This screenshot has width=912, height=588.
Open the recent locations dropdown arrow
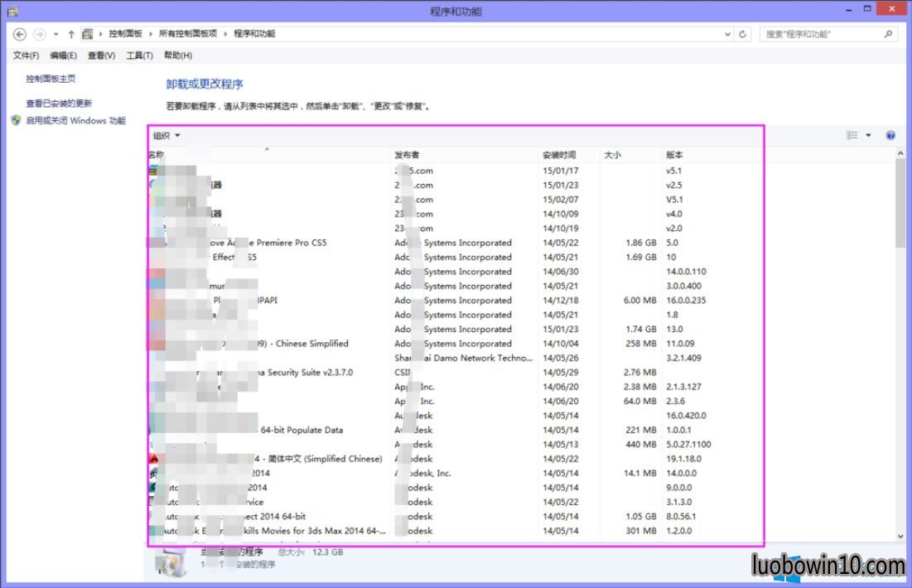tap(55, 34)
